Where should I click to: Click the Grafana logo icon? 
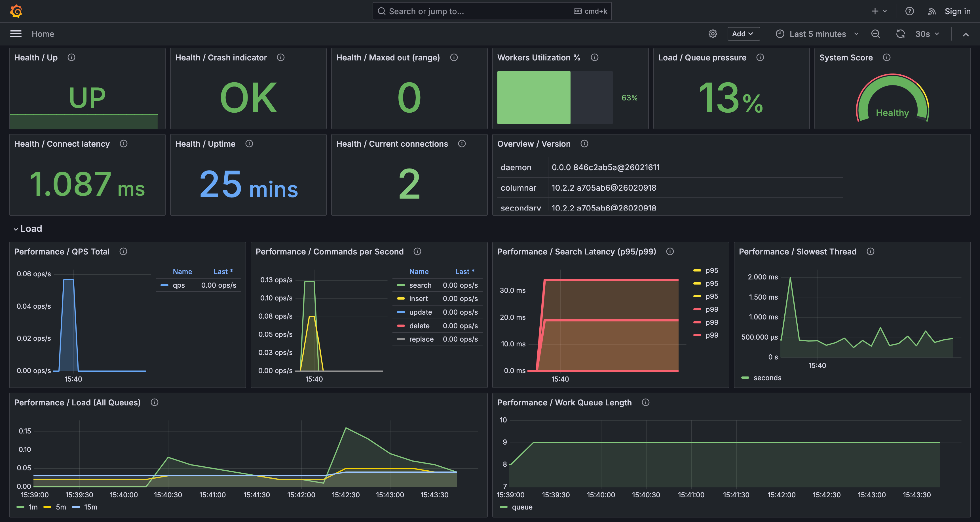coord(16,11)
